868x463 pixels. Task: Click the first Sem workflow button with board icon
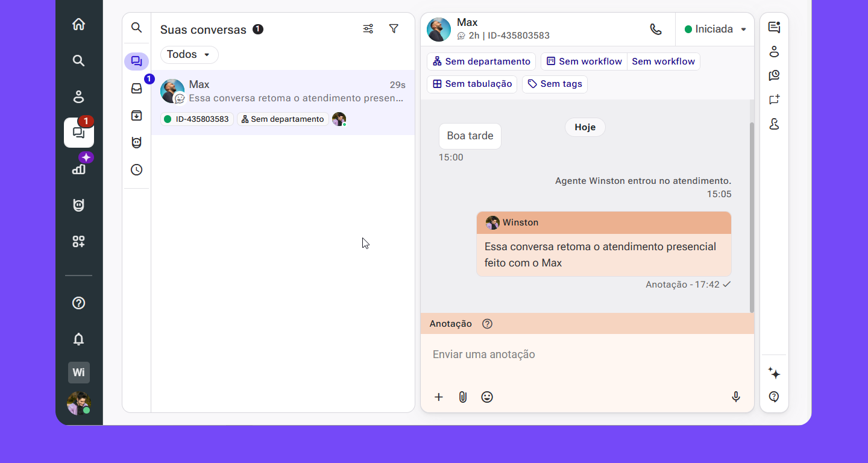click(x=584, y=61)
